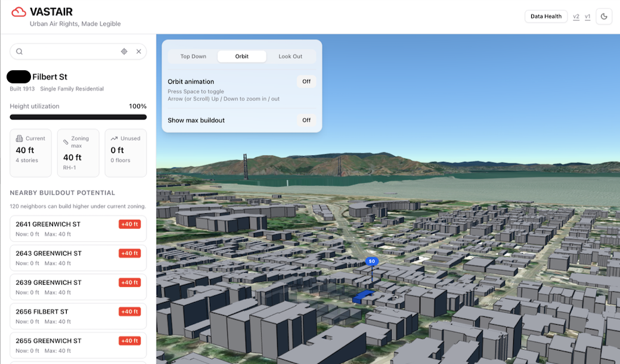
Task: Click the RH-1 zoning code
Action: pos(70,167)
